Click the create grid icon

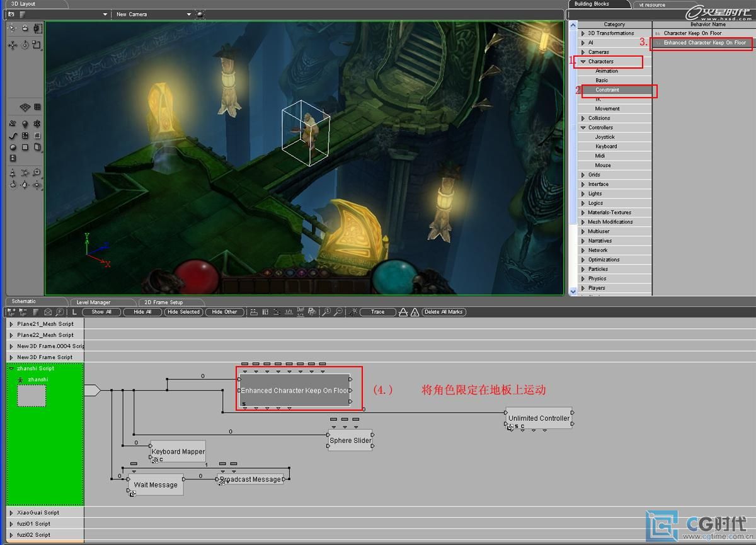pyautogui.click(x=25, y=135)
